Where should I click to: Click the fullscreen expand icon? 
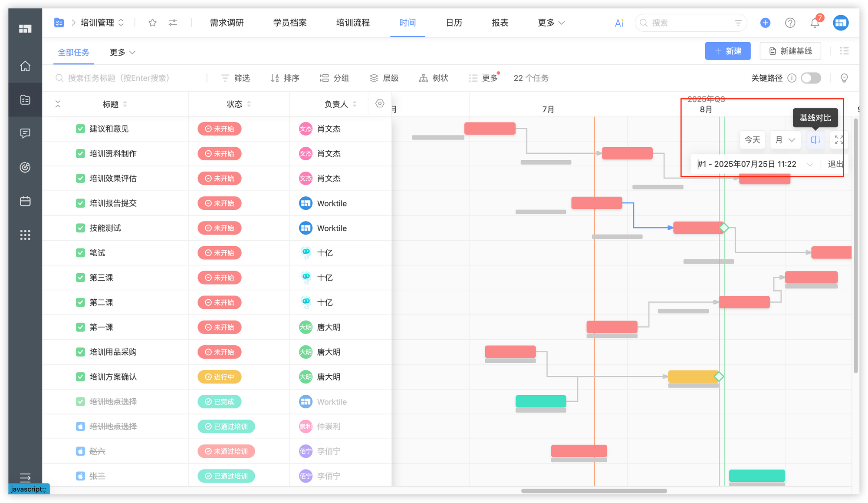[839, 140]
